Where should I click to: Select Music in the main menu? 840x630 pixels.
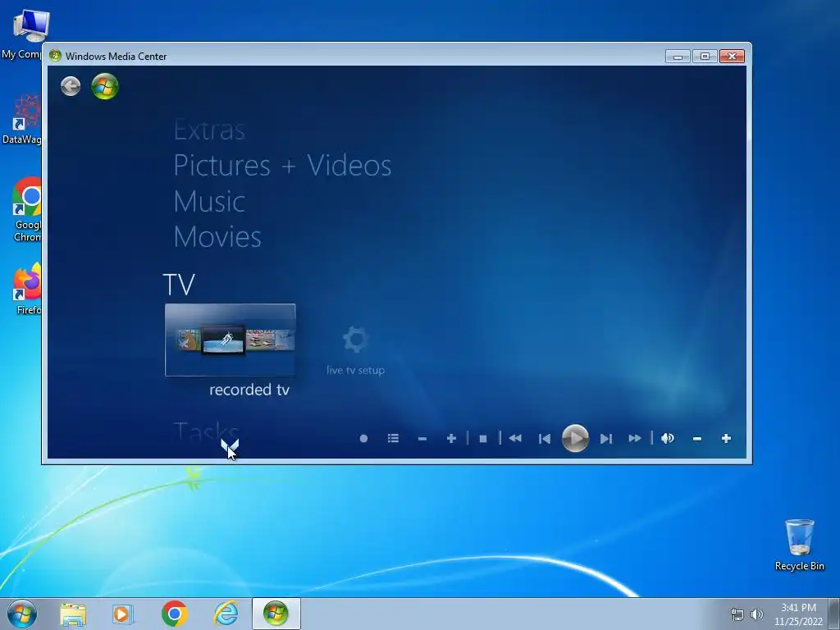[x=209, y=202]
